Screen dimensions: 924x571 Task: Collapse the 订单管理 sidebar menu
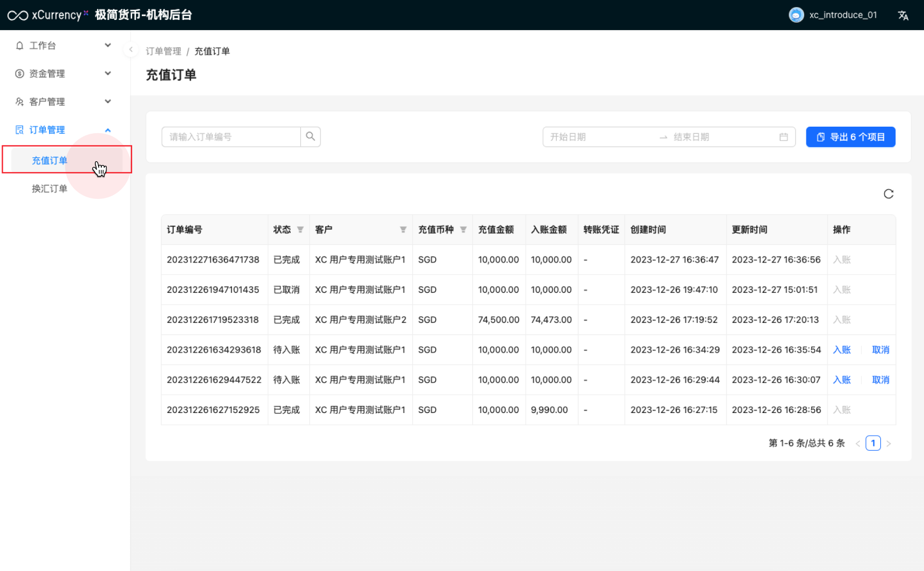pos(64,129)
